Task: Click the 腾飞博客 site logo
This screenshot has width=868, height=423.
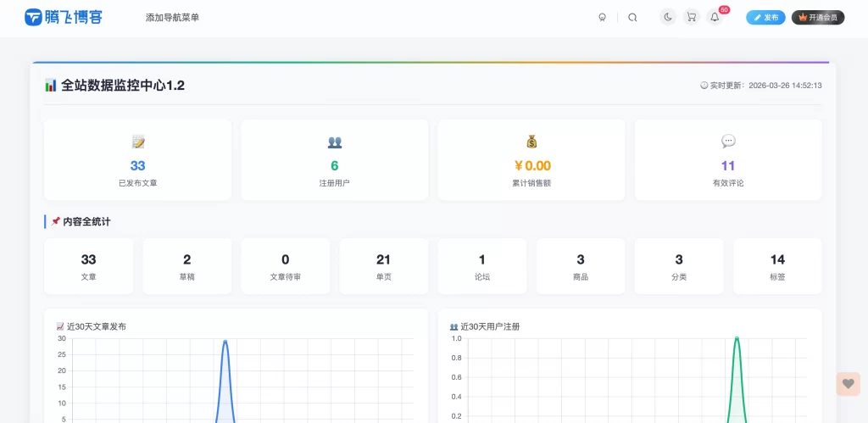Action: (64, 17)
